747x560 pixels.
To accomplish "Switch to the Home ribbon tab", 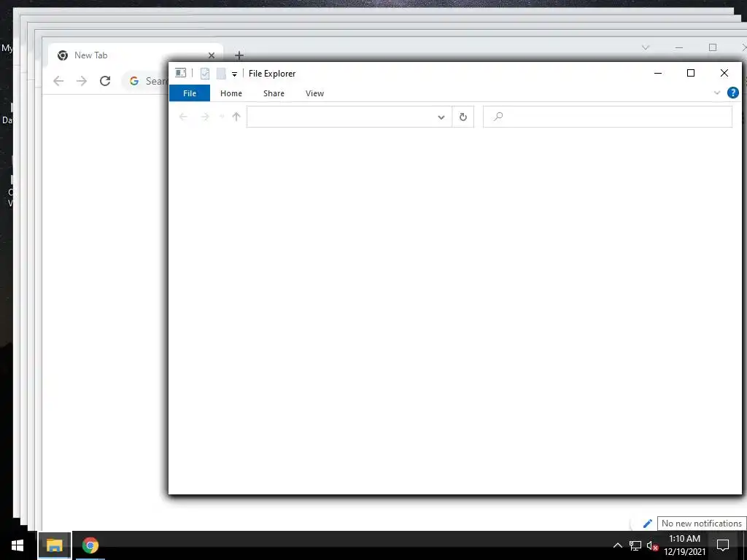I will tap(231, 93).
